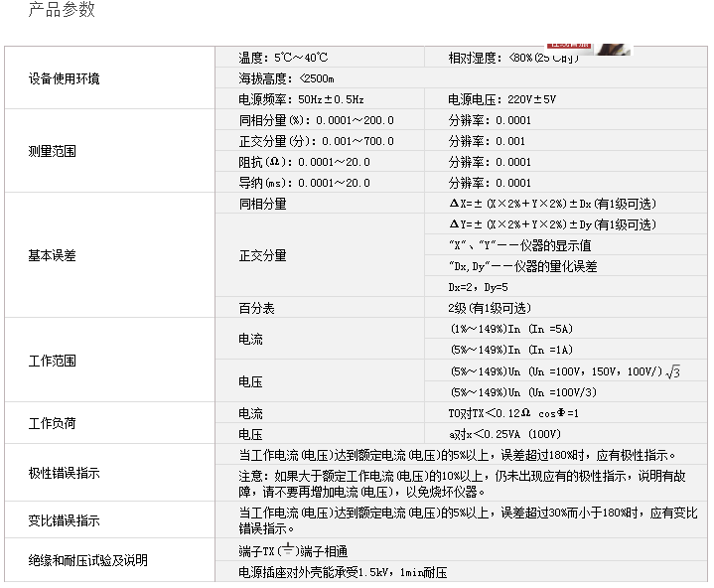This screenshot has width=714, height=588.
Task: Click the 产品参数 section heading
Action: 62,11
